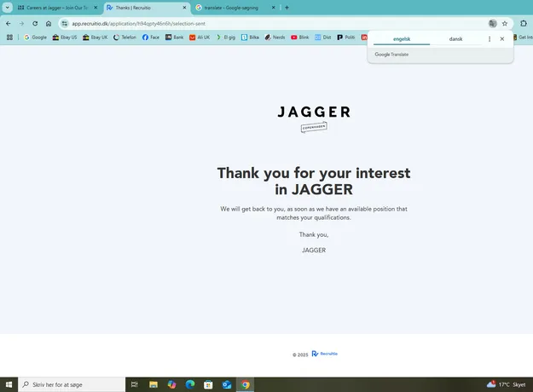
Task: Open Outlook from the taskbar
Action: (227, 384)
